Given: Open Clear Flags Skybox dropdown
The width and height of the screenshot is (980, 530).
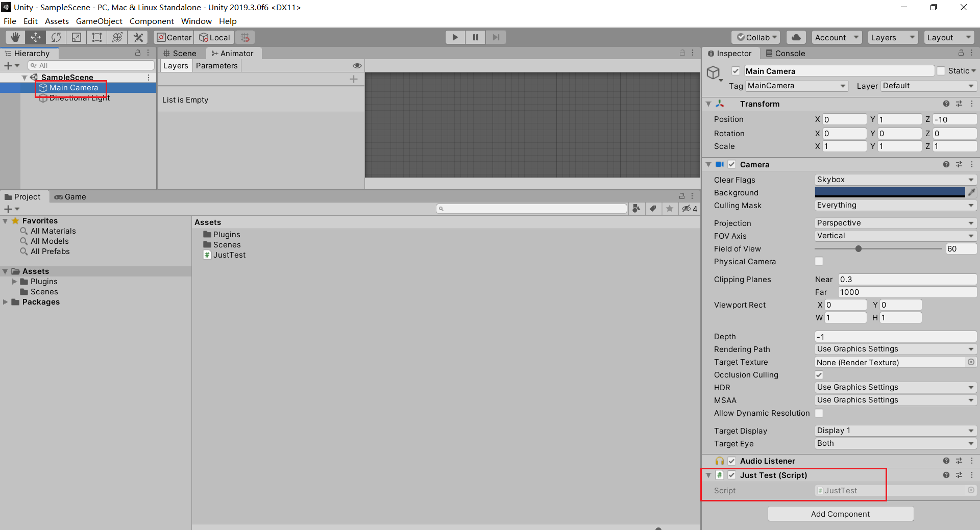Looking at the screenshot, I should [895, 180].
